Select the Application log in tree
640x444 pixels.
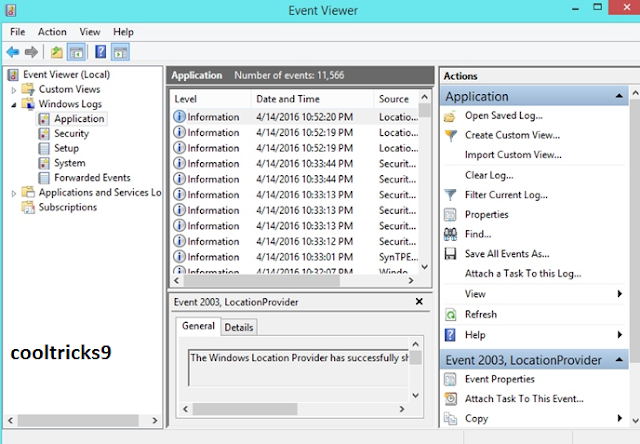click(79, 119)
